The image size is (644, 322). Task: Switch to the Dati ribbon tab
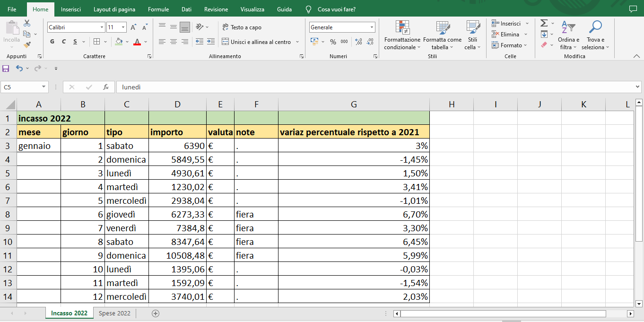(x=186, y=9)
